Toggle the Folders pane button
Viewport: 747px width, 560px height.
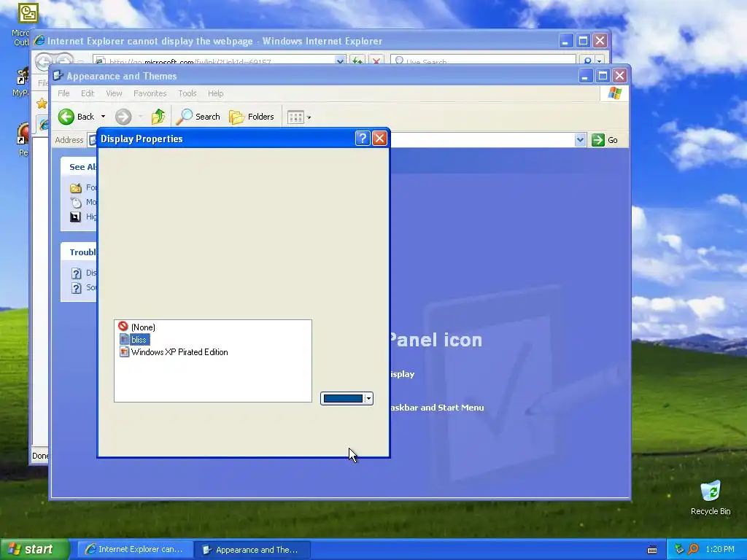252,117
